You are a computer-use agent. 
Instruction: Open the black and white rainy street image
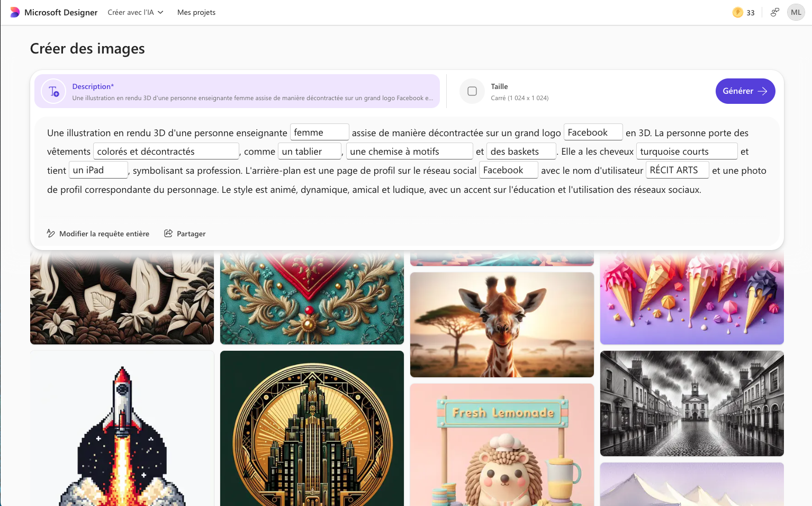point(692,403)
